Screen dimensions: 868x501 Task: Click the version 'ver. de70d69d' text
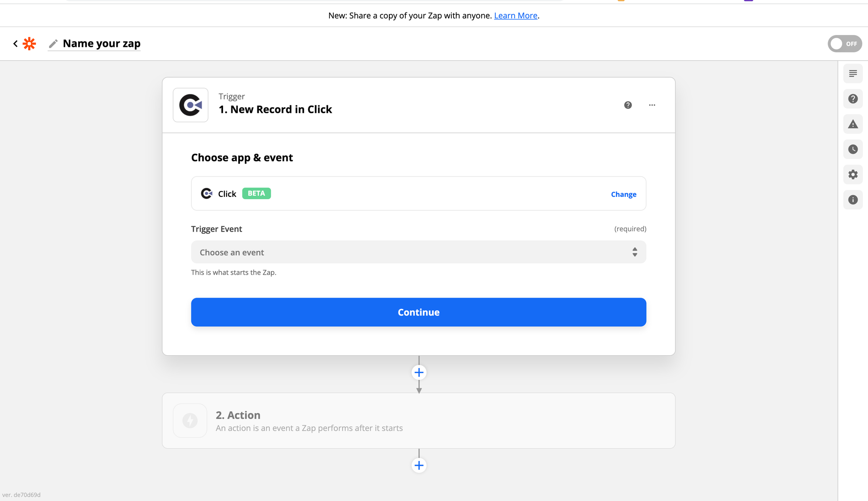pyautogui.click(x=21, y=495)
